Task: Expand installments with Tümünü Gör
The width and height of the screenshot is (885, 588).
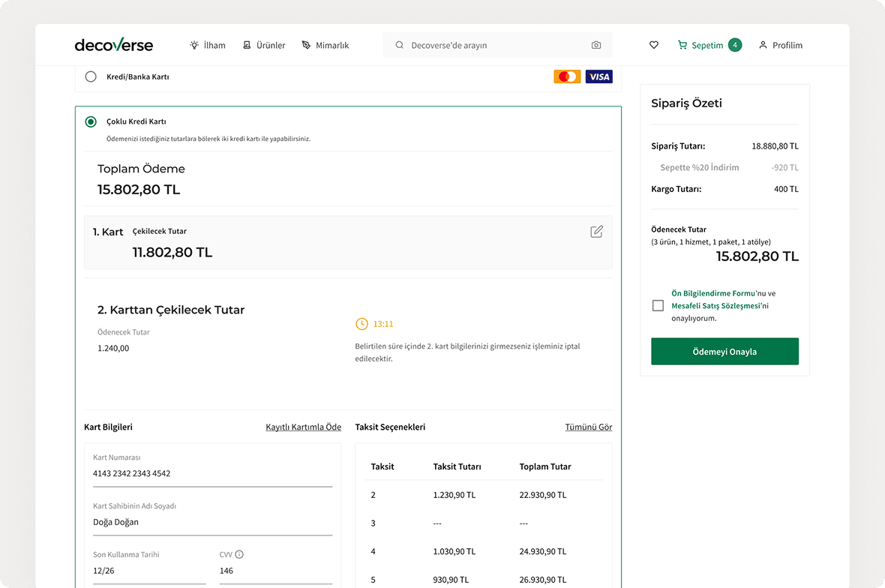Action: tap(588, 427)
